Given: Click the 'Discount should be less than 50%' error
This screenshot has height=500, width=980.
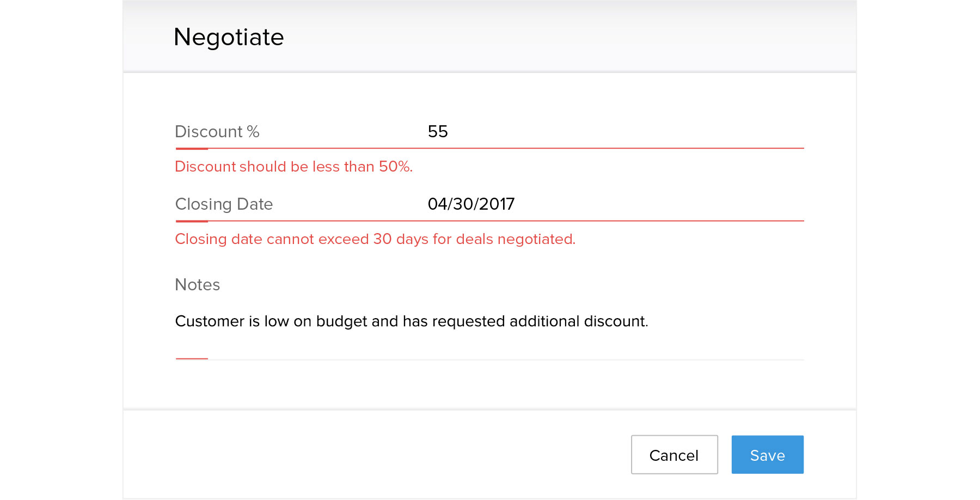Looking at the screenshot, I should [293, 166].
